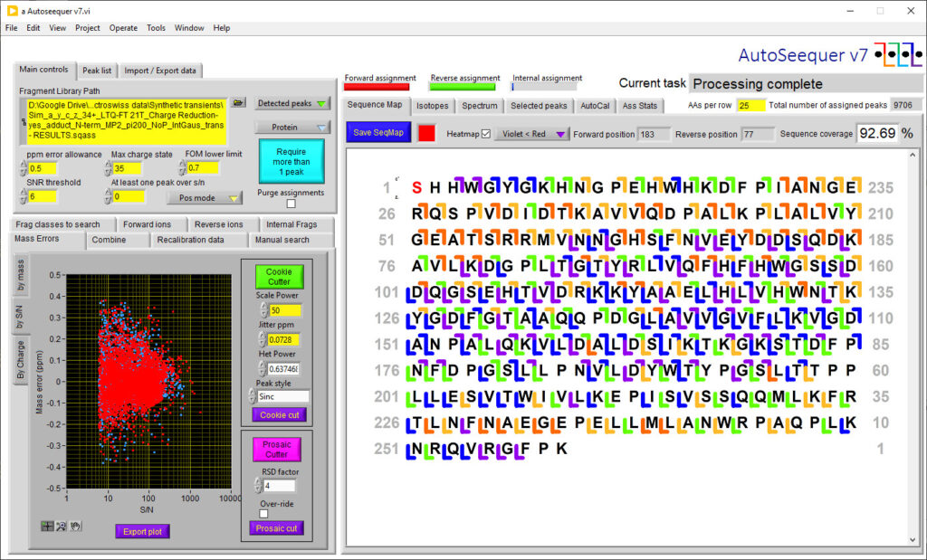
Task: Select the pan hand graph tool
Action: tap(74, 526)
